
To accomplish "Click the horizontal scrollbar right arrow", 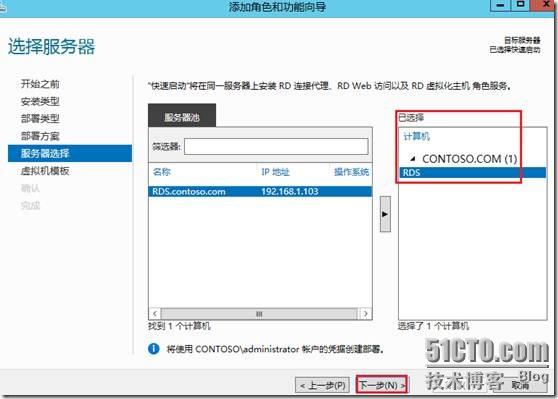I will 365,314.
